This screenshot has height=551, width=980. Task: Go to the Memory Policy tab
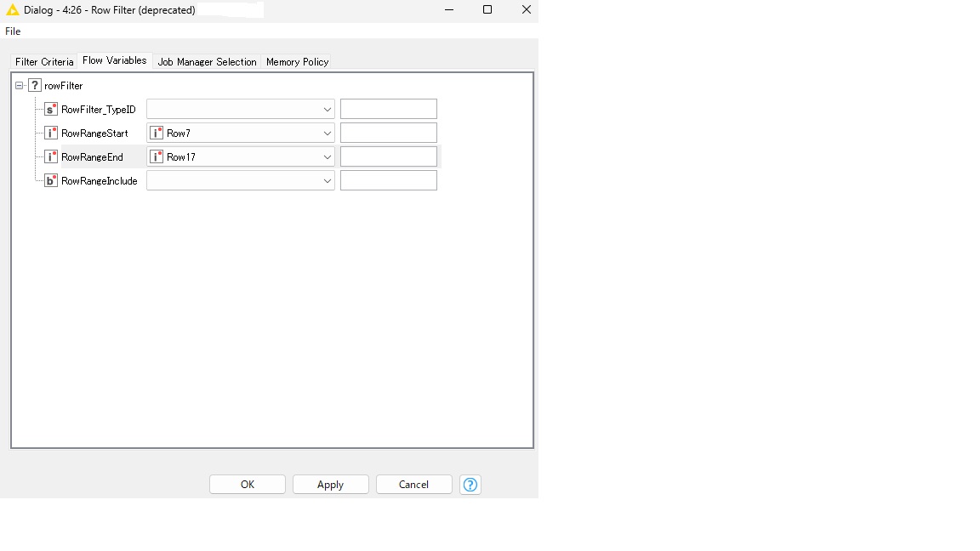click(297, 62)
